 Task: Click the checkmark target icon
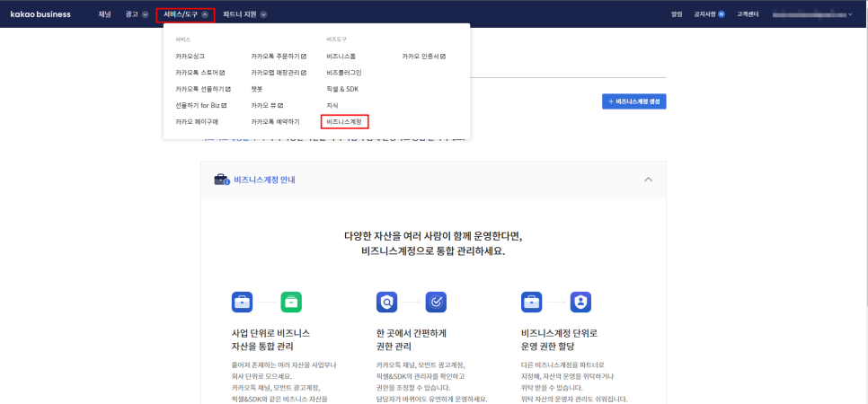click(x=436, y=303)
